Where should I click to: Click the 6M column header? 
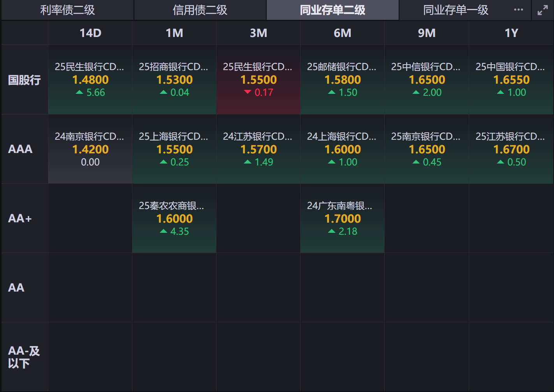pyautogui.click(x=343, y=33)
